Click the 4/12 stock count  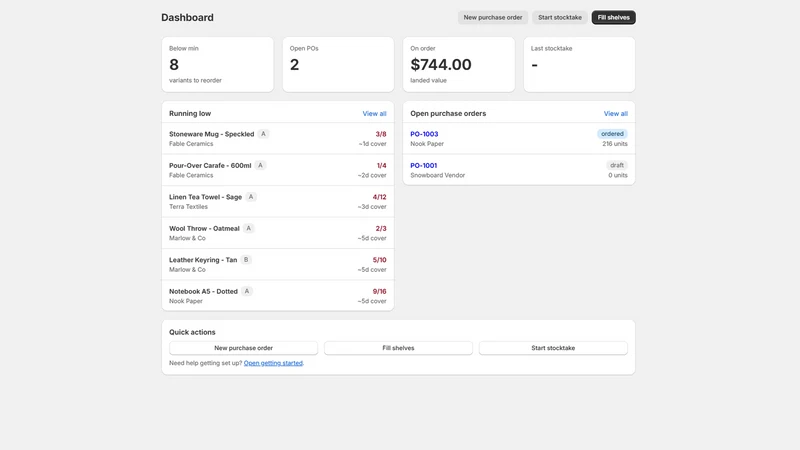click(x=379, y=197)
